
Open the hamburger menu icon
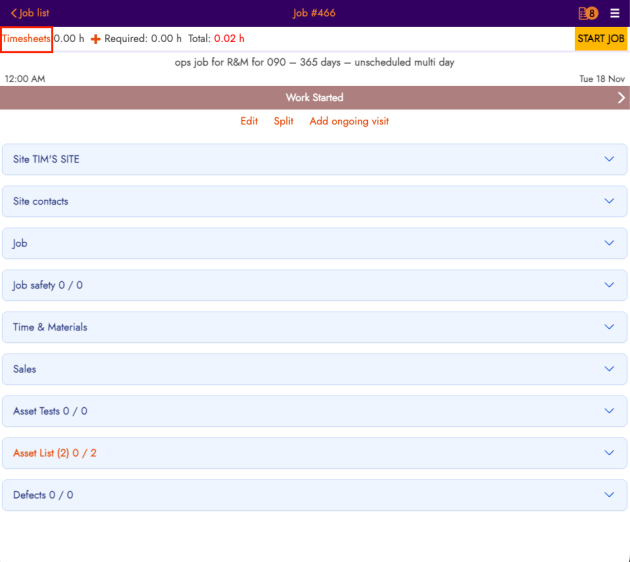(615, 13)
